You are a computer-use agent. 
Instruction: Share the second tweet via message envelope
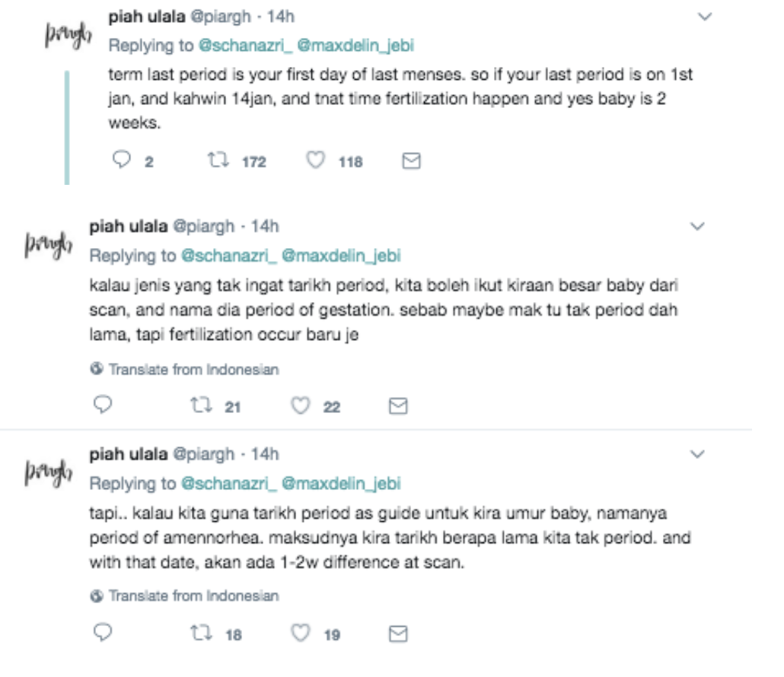(398, 405)
